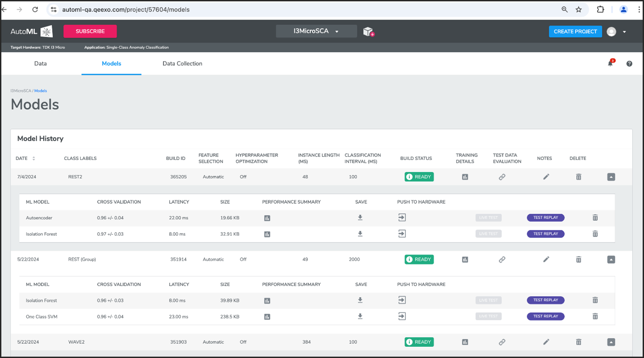This screenshot has height=358, width=644.
Task: Open test data evaluation link for REST2
Action: (502, 177)
